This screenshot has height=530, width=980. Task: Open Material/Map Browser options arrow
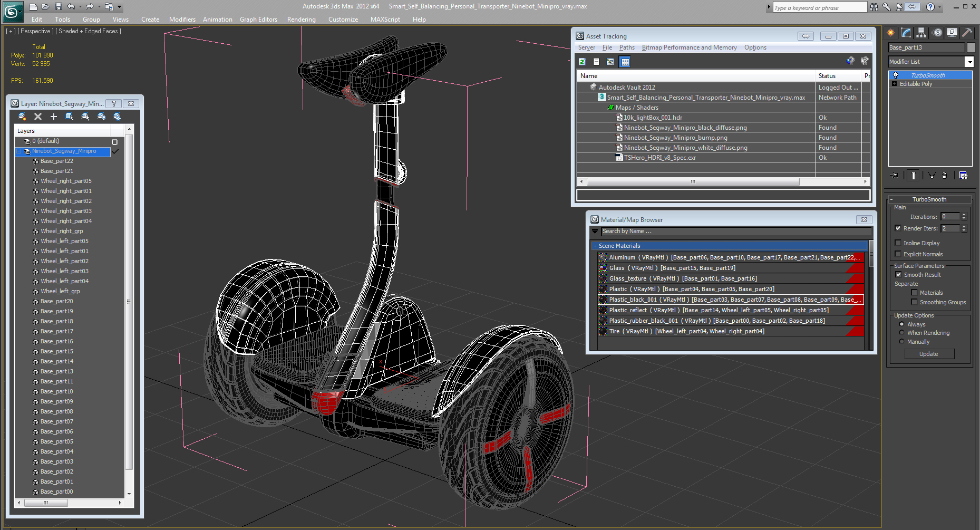tap(595, 232)
